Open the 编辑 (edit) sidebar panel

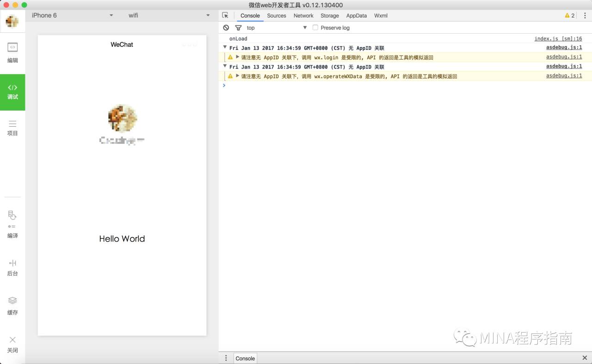12,53
